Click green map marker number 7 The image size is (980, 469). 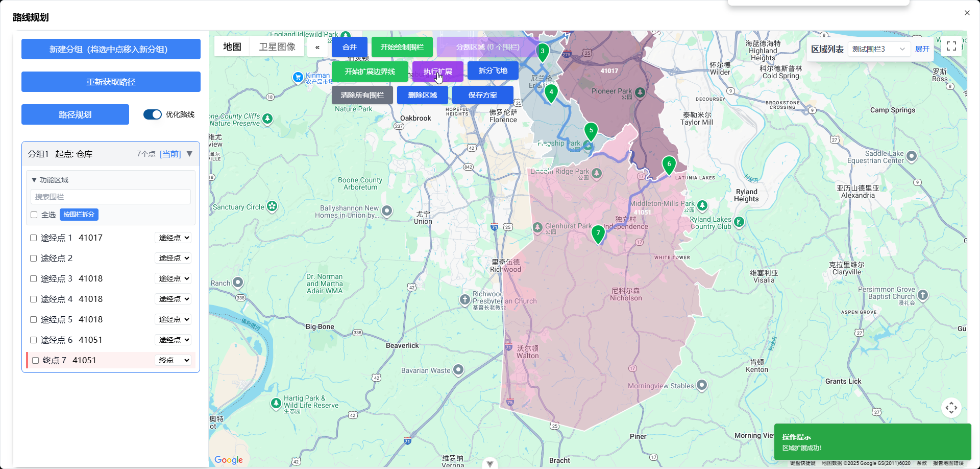tap(598, 233)
